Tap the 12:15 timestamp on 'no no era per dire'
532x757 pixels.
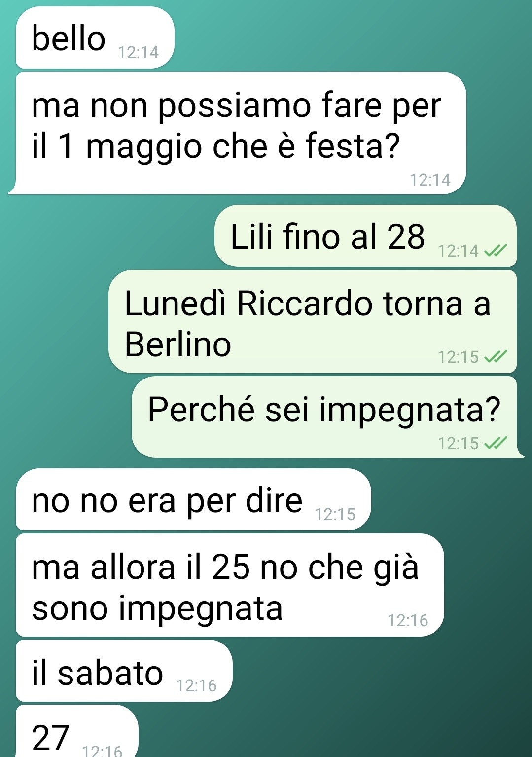[x=335, y=514]
